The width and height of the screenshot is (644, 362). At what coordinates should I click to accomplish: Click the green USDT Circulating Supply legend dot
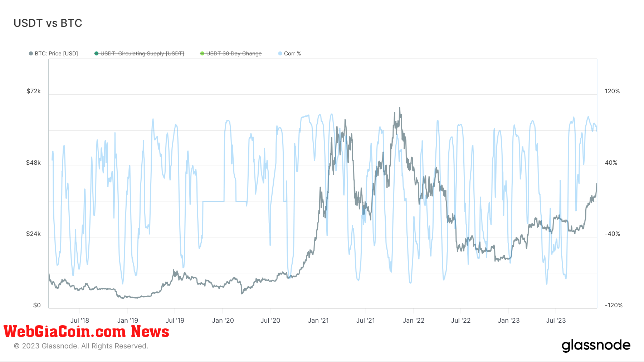click(x=96, y=54)
